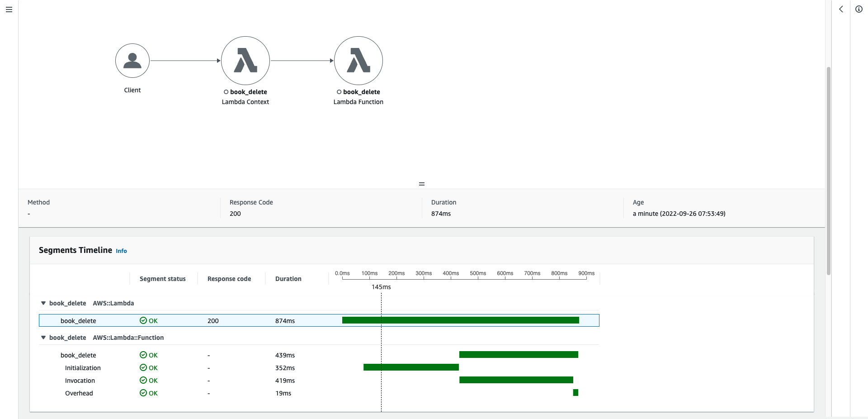Screen dimensions: 868x419
Task: Click the 0.0ms tick on the timeline axis
Action: pos(342,273)
